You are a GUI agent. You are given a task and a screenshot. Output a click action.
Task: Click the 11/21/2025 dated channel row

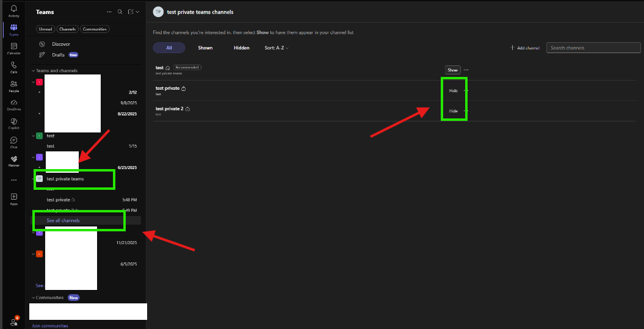point(86,243)
